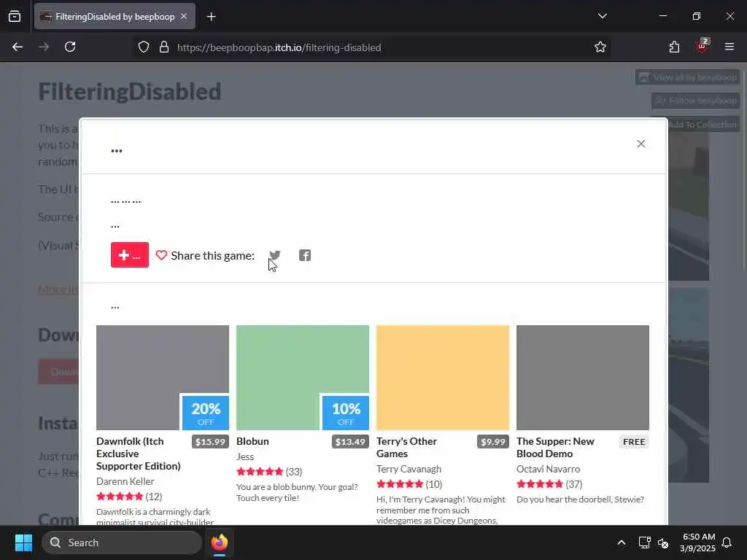This screenshot has height=560, width=747.
Task: Click The Supper demo rating (37)
Action: (x=549, y=484)
